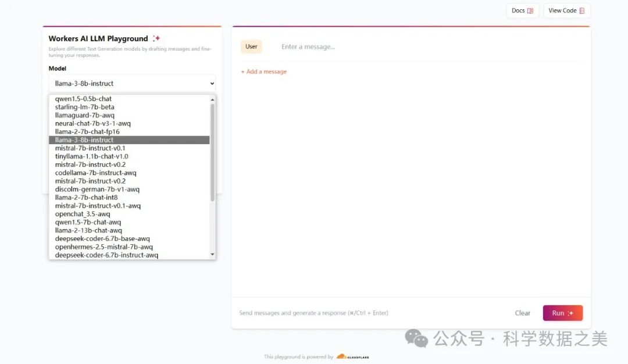Select qwen1.5-0.5b-chat from the model list
This screenshot has width=628, height=364.
[83, 99]
